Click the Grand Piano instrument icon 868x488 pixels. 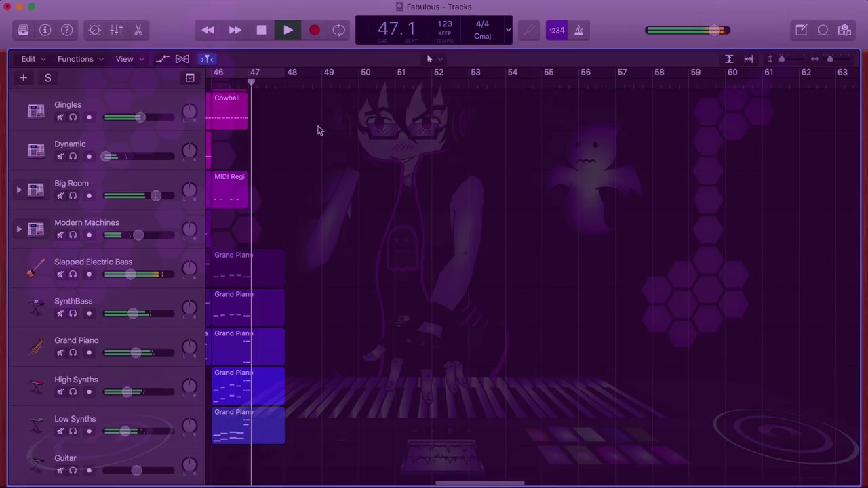pos(36,346)
